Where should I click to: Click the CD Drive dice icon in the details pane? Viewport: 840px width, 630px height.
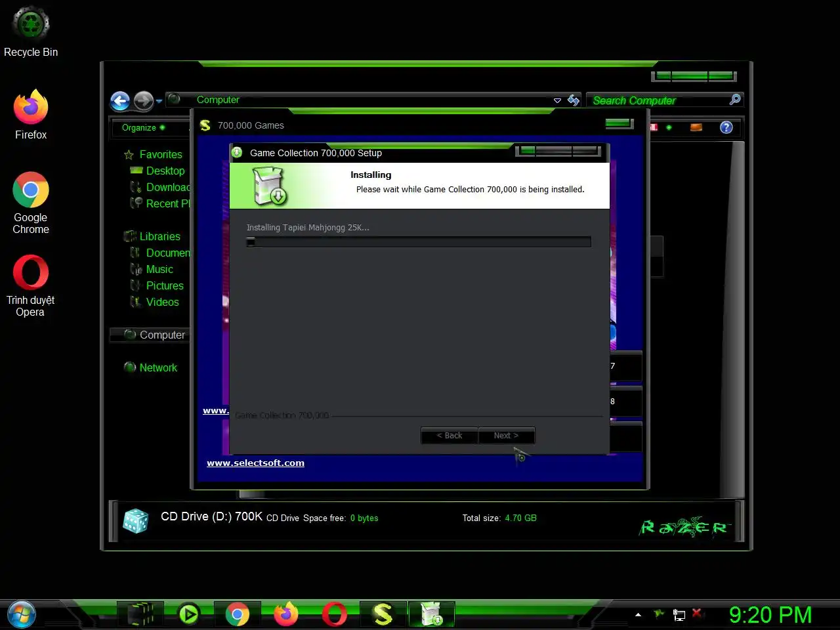[x=136, y=520]
